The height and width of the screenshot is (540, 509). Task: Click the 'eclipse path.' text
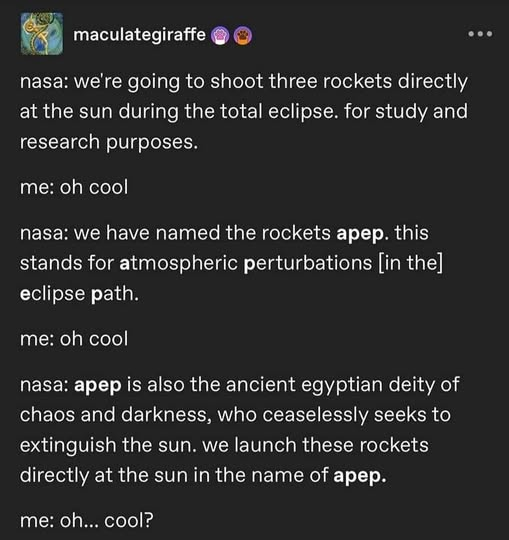[79, 294]
